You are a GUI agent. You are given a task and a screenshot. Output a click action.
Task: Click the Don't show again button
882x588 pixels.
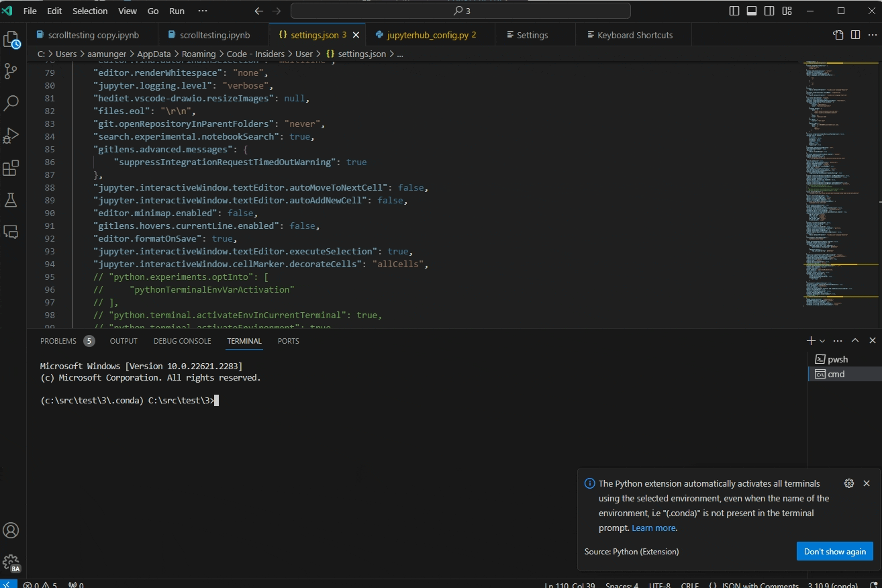click(x=834, y=551)
